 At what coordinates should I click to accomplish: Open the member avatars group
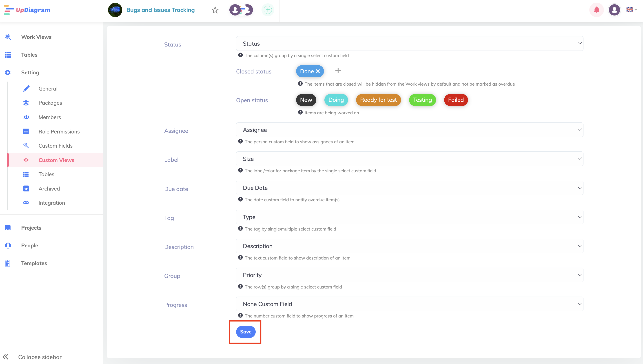tap(241, 10)
